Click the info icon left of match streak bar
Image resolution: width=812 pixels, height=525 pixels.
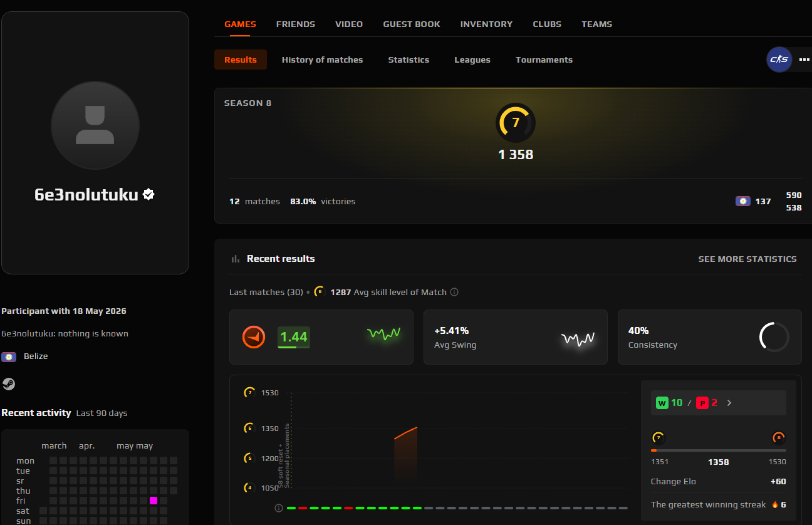point(279,508)
